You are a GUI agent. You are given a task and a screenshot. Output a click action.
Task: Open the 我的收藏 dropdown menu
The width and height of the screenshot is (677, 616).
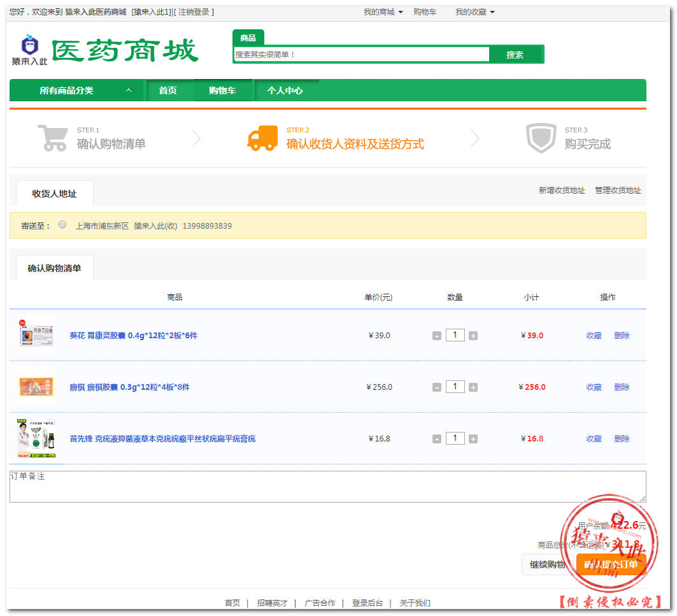(474, 12)
